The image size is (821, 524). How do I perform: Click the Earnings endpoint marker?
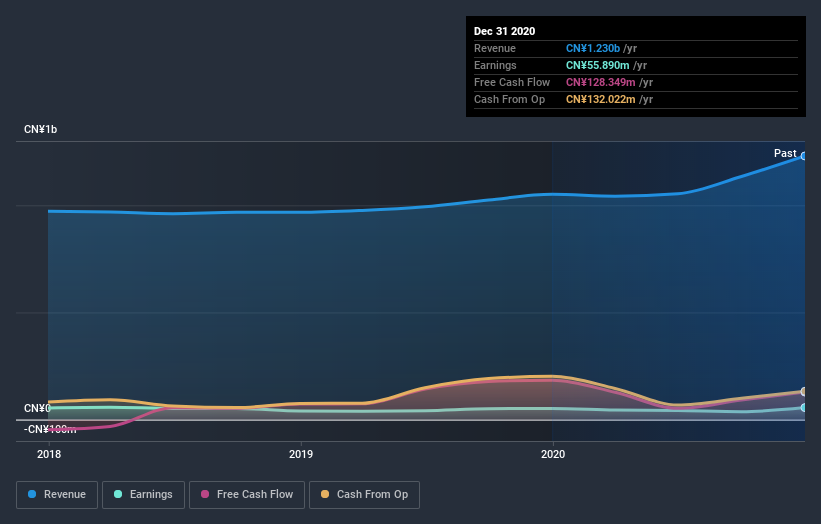804,407
